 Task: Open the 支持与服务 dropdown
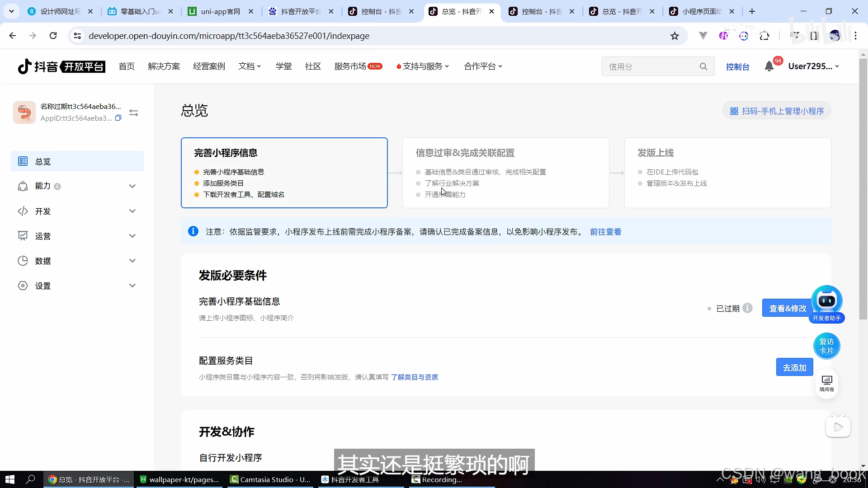[423, 66]
